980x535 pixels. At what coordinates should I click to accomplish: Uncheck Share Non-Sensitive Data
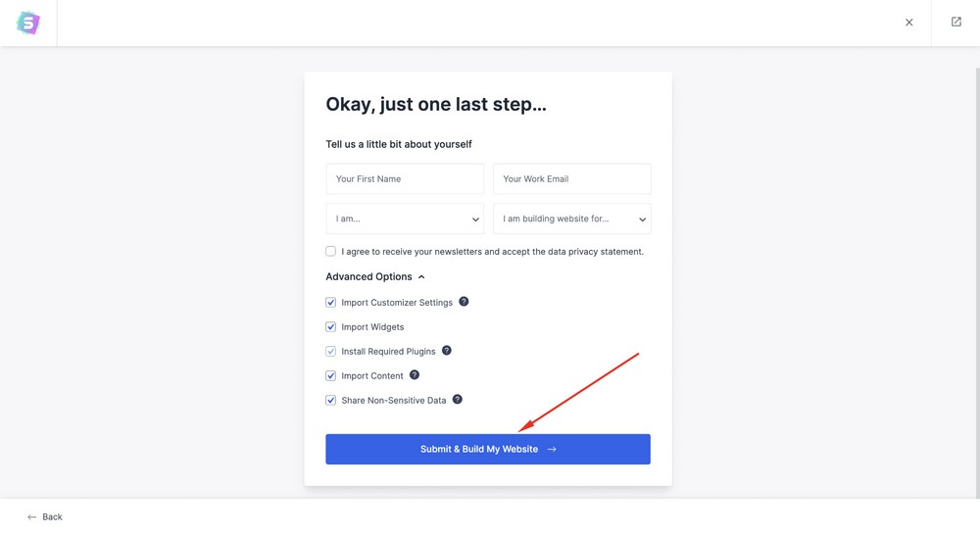tap(331, 400)
